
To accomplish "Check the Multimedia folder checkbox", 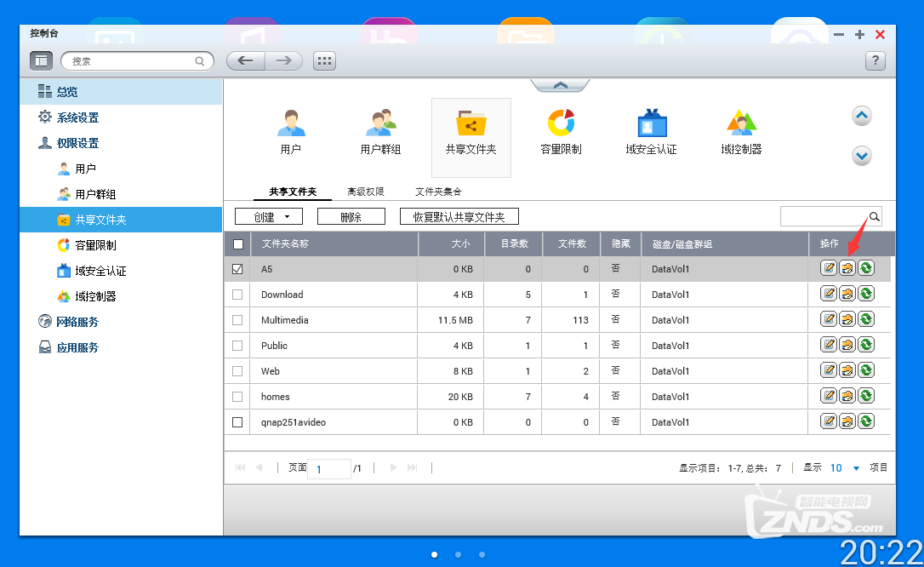I will (237, 320).
